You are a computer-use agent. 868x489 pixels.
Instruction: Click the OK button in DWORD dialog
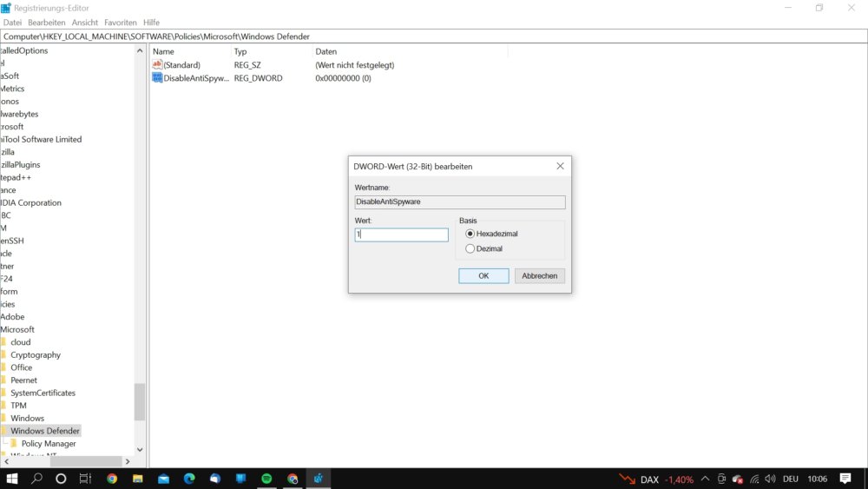[x=483, y=276]
